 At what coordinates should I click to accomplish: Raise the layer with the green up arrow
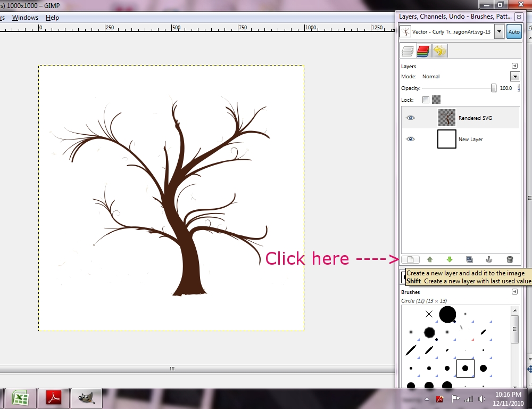point(430,259)
